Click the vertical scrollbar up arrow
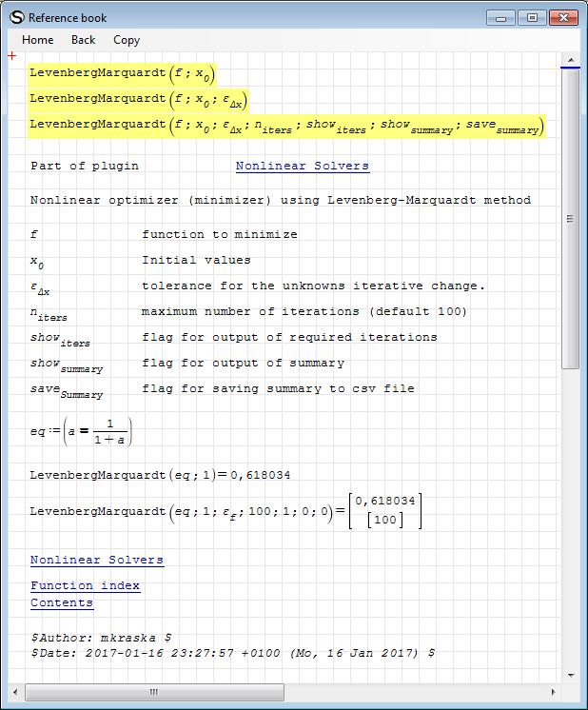This screenshot has height=710, width=588. [570, 60]
